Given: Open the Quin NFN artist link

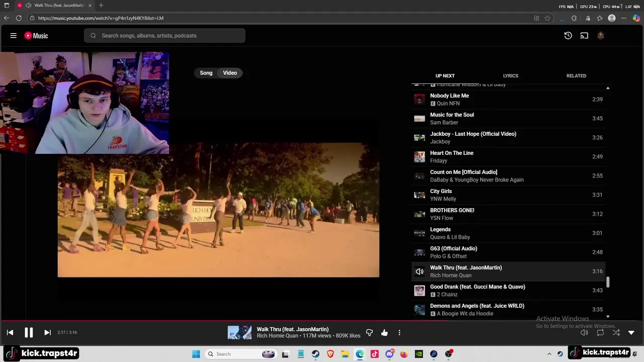Looking at the screenshot, I should (x=448, y=104).
